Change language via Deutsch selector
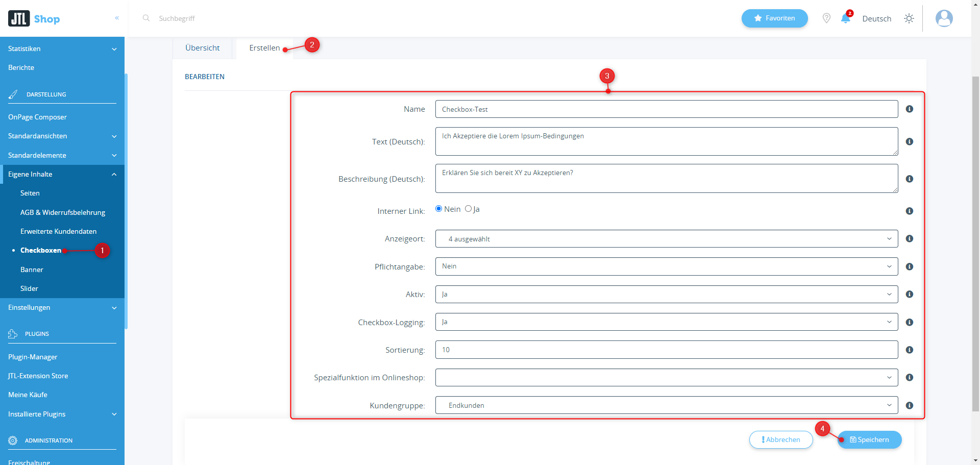 pos(876,19)
